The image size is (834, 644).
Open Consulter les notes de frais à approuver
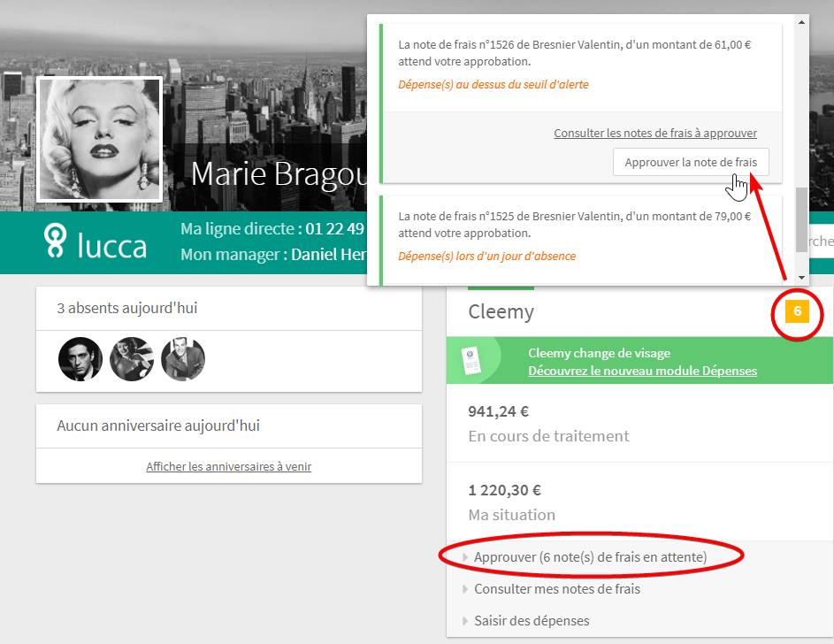(655, 133)
